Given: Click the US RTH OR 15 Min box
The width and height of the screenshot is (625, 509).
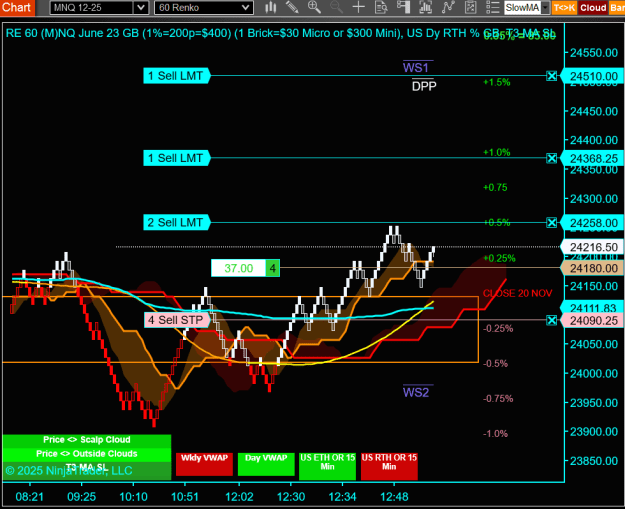Looking at the screenshot, I should (389, 466).
